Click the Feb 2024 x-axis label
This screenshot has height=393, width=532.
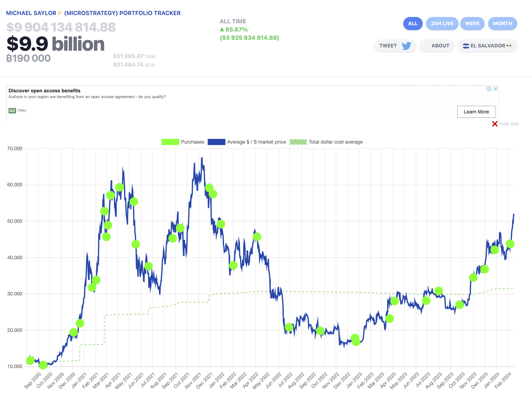[x=503, y=380]
